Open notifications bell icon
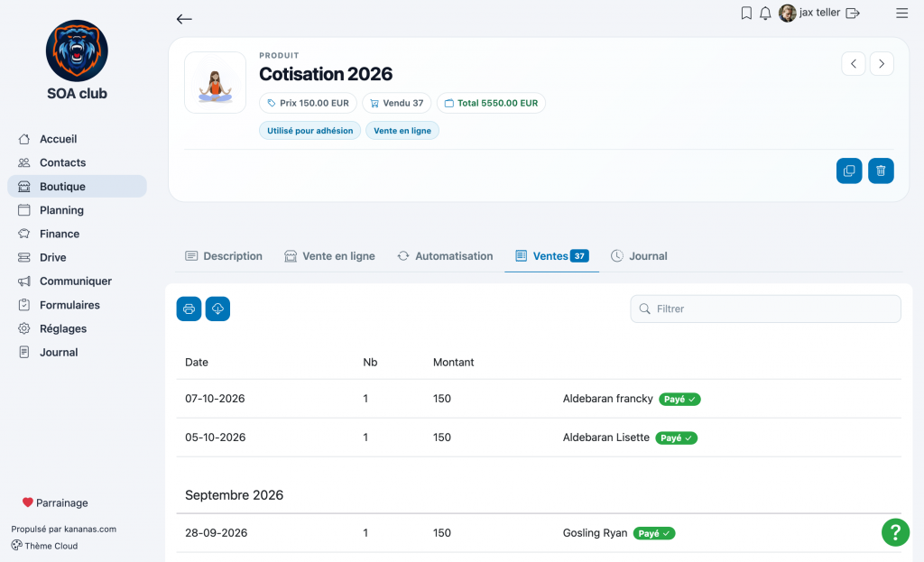Image resolution: width=924 pixels, height=562 pixels. (765, 13)
